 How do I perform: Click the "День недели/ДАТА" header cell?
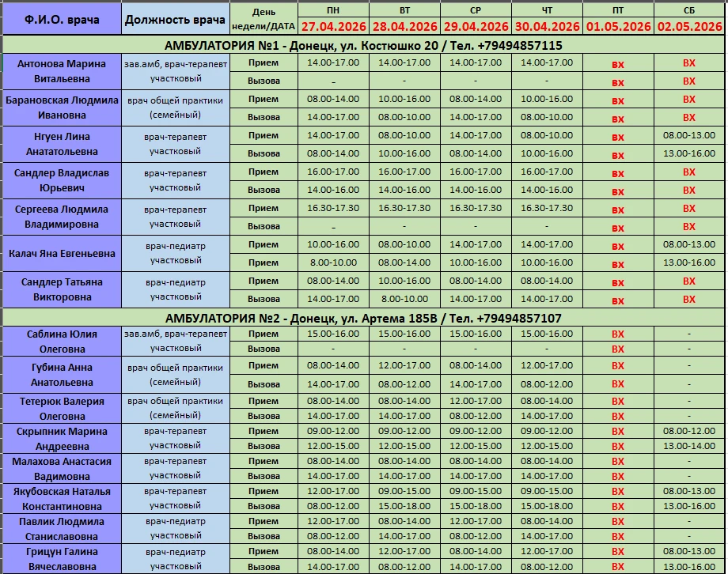(x=264, y=19)
